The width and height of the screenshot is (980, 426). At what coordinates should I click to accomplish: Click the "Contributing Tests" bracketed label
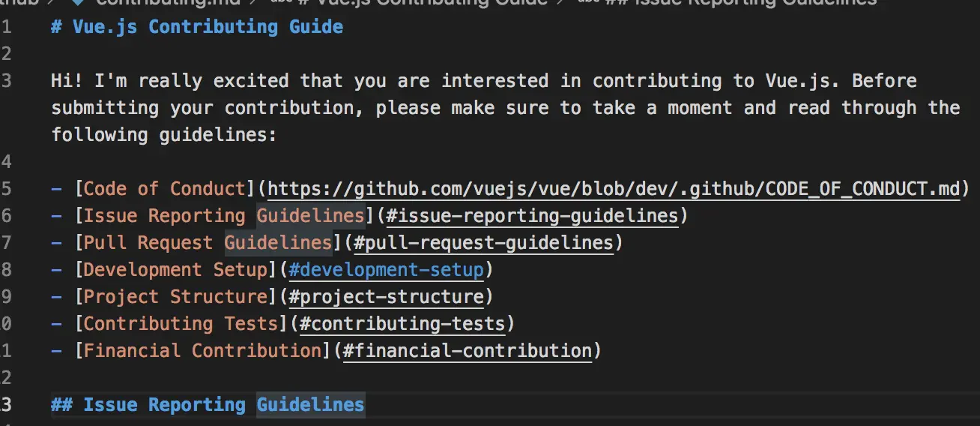click(181, 324)
